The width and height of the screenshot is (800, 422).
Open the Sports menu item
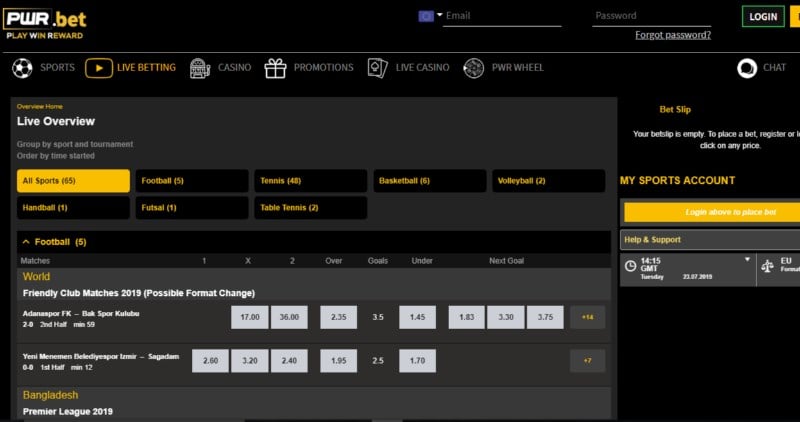click(x=57, y=67)
